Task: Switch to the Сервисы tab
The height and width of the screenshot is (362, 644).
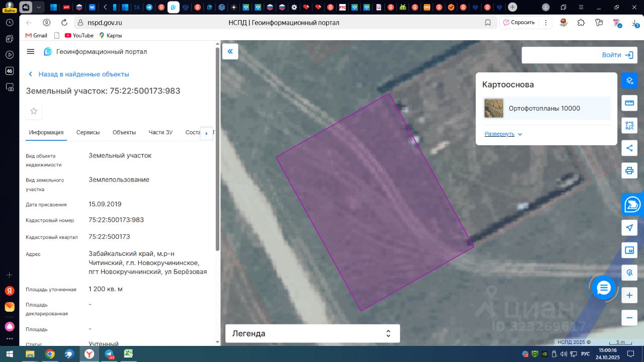Action: point(88,133)
